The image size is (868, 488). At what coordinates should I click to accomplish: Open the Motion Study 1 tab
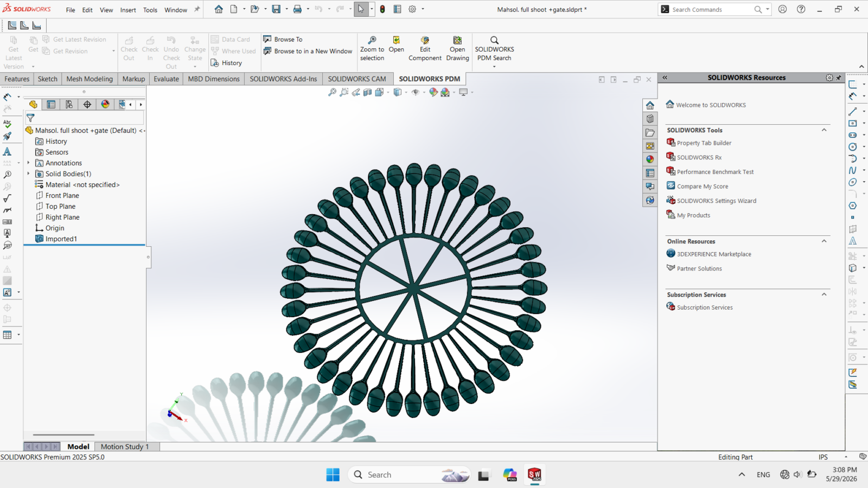(x=125, y=446)
